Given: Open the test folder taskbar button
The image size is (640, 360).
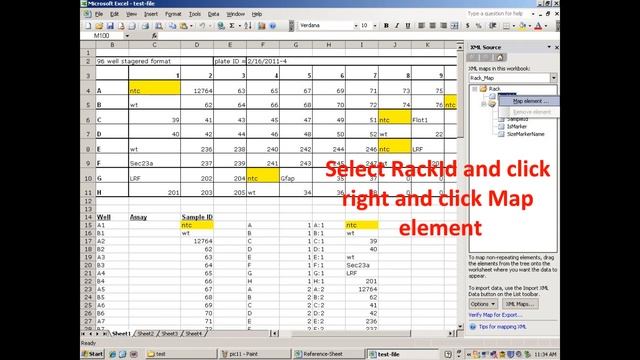Looking at the screenshot, I should [x=182, y=354].
